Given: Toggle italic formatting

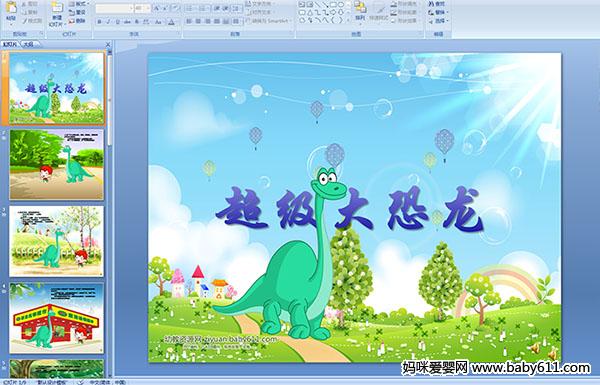Looking at the screenshot, I should coord(108,22).
